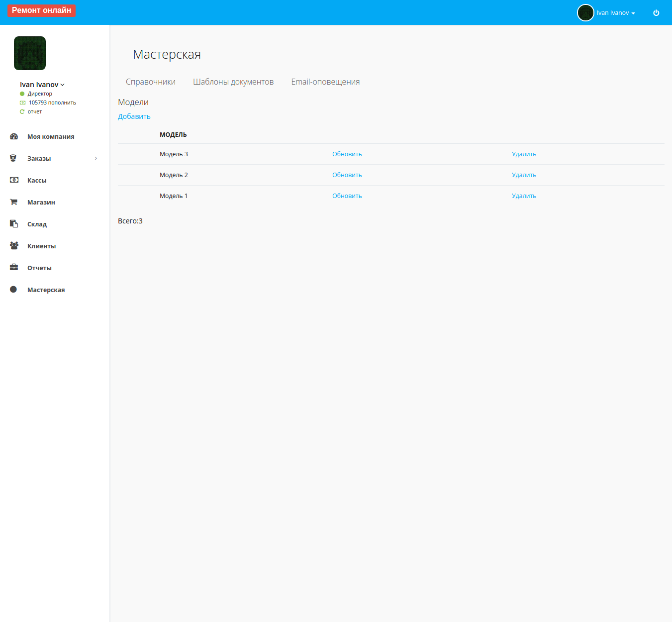Click the МОДЕЛЬ column header
672x622 pixels.
[x=173, y=135]
